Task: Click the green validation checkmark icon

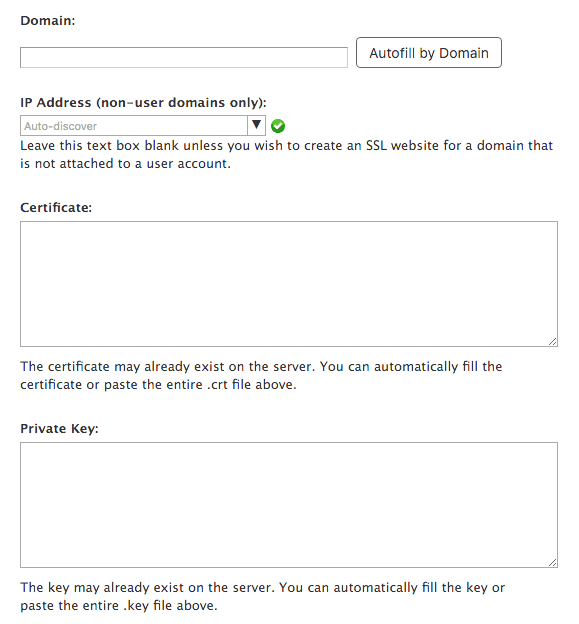Action: point(278,126)
